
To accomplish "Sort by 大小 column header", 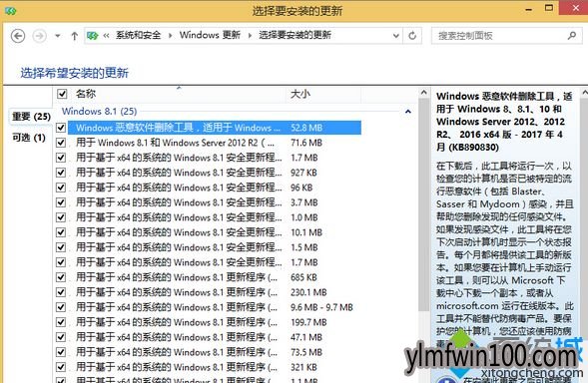I will point(300,94).
